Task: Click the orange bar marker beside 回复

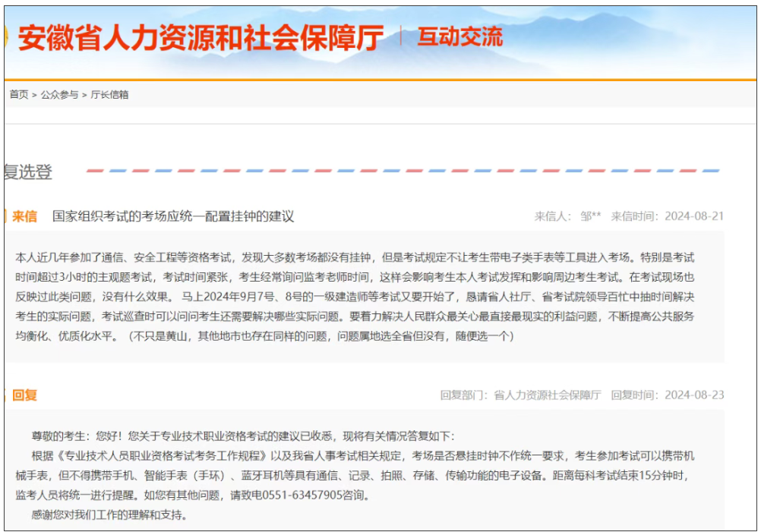Action: (5, 395)
